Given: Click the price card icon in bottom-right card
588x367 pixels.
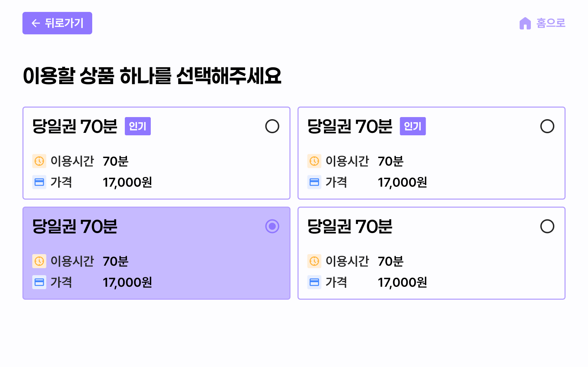Looking at the screenshot, I should click(314, 282).
